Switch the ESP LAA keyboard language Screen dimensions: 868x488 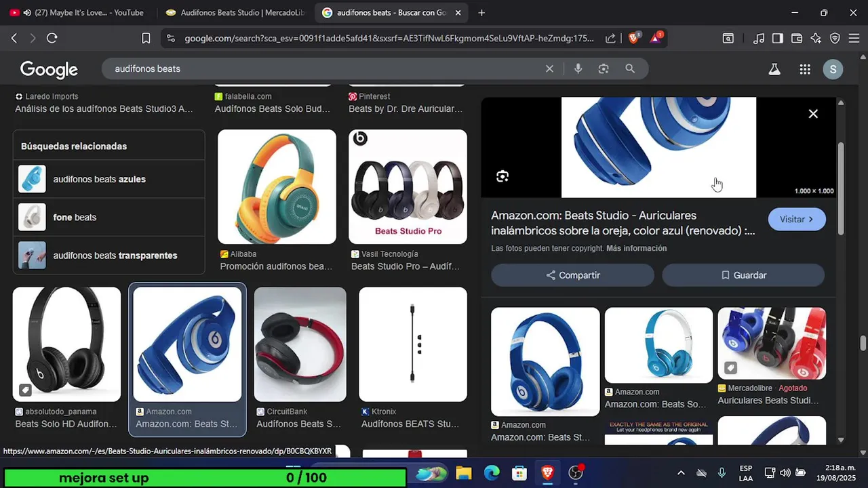pyautogui.click(x=746, y=473)
